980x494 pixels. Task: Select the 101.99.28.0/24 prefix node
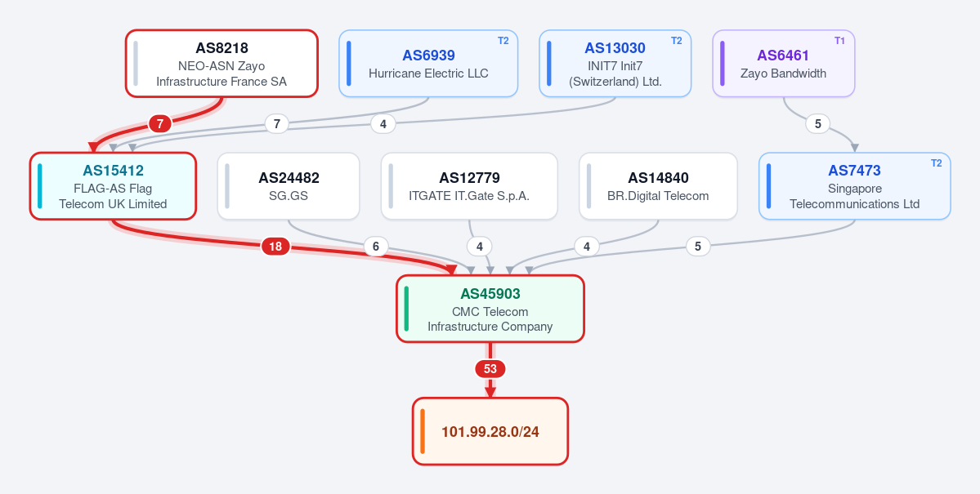tap(490, 432)
